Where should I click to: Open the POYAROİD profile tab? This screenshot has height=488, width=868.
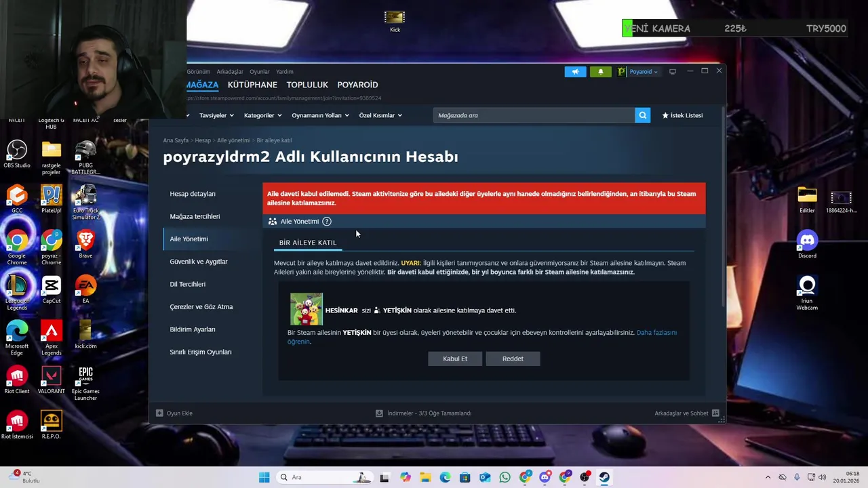(x=357, y=85)
